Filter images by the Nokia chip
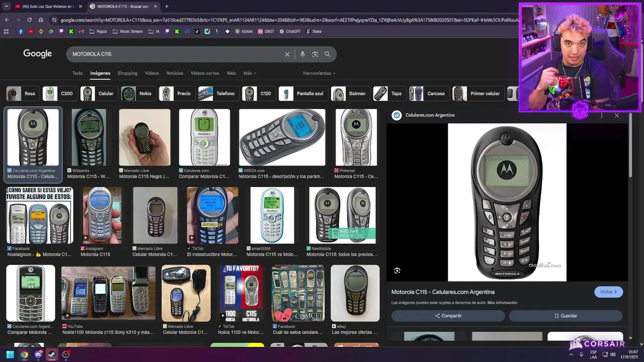The image size is (644, 362). tap(138, 94)
